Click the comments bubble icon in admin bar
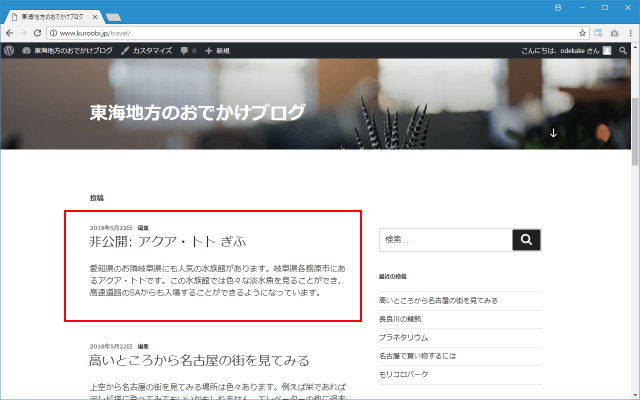 [184, 51]
